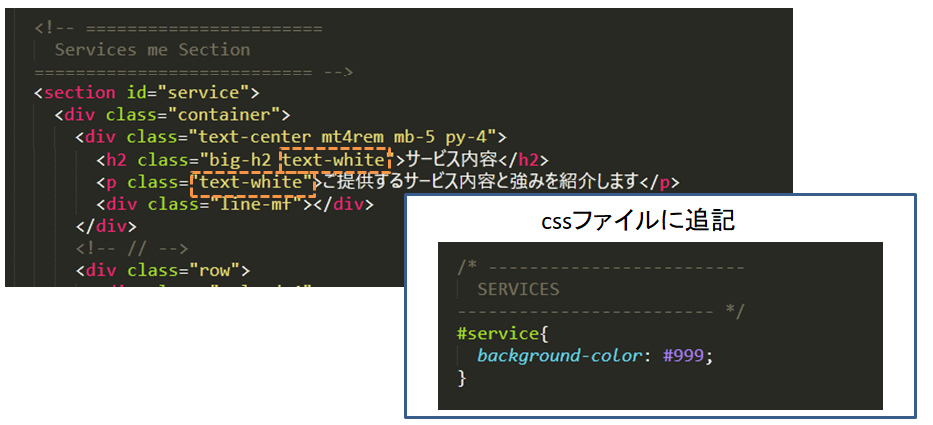Click the div class="container" line
933x425 pixels.
pos(172,115)
